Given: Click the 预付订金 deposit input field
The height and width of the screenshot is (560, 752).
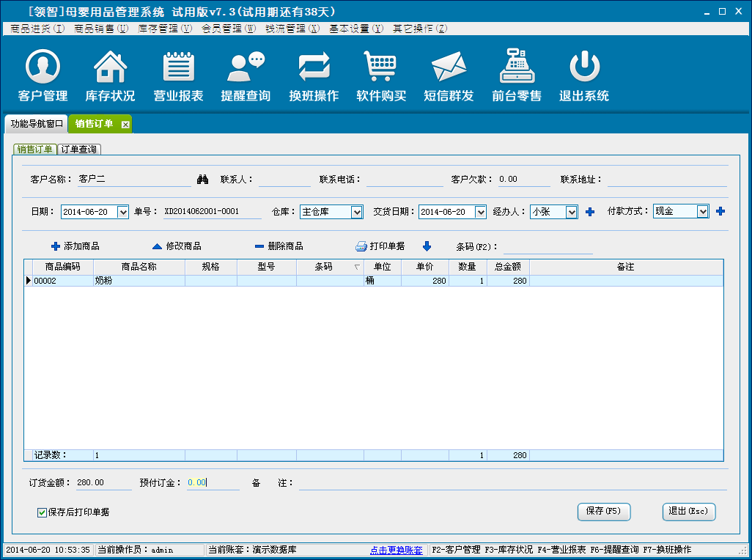Looking at the screenshot, I should (x=213, y=483).
